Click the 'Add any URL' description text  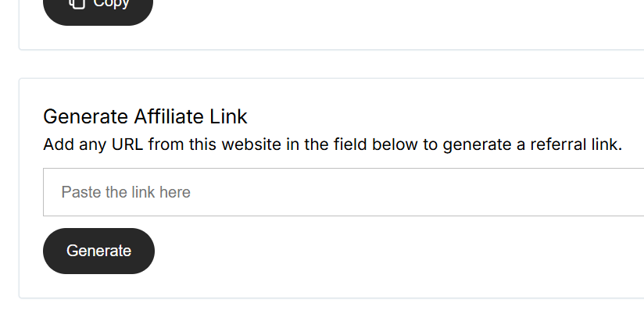click(x=332, y=144)
